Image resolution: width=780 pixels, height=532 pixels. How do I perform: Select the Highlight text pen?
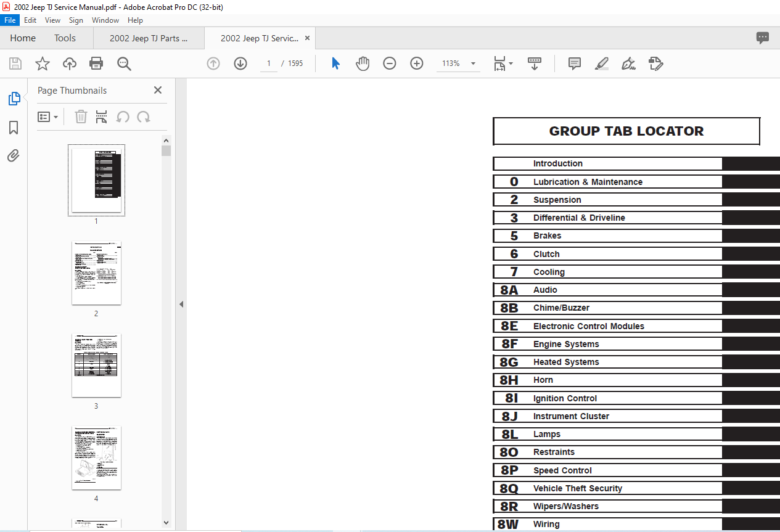[x=602, y=63]
